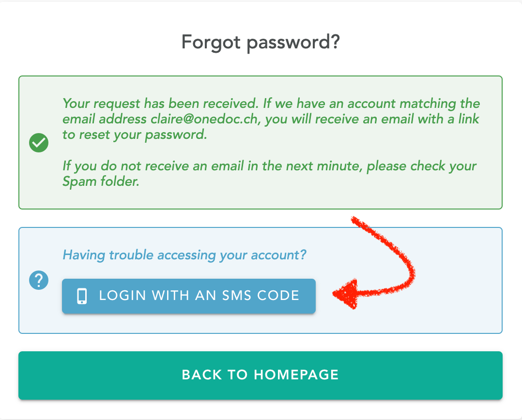
Task: Click the Forgot password? heading
Action: click(x=261, y=43)
